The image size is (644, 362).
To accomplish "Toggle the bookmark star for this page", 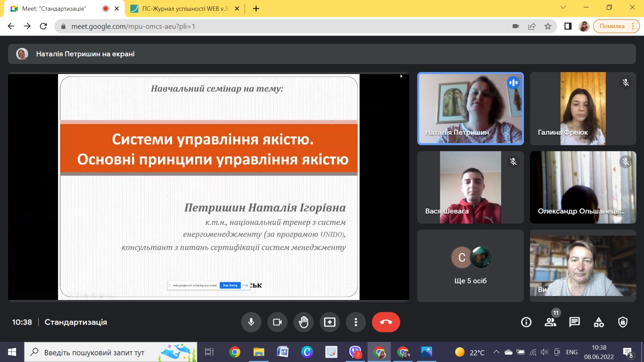I will click(548, 26).
